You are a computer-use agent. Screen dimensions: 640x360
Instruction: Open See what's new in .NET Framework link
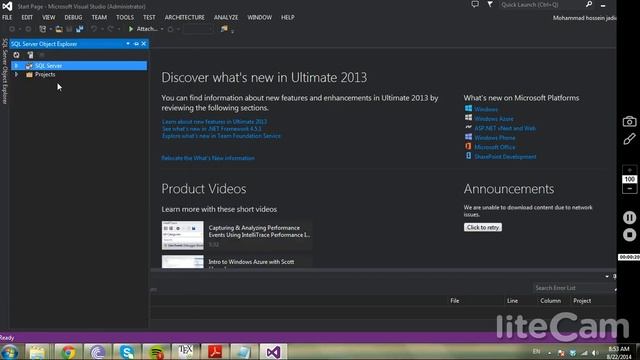(211, 129)
